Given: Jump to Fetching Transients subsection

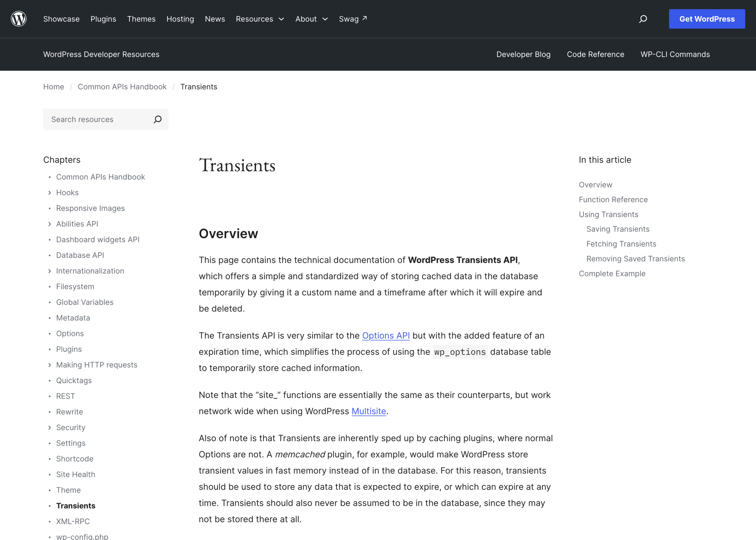Looking at the screenshot, I should [621, 244].
